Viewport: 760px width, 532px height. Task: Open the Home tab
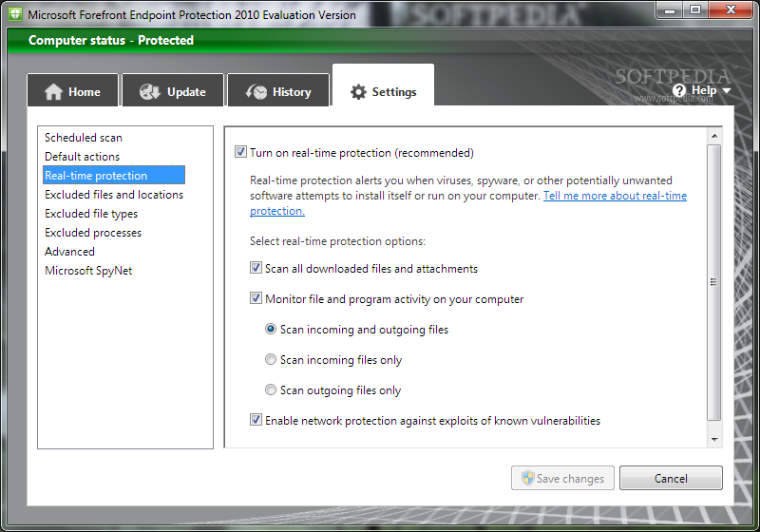pyautogui.click(x=73, y=89)
